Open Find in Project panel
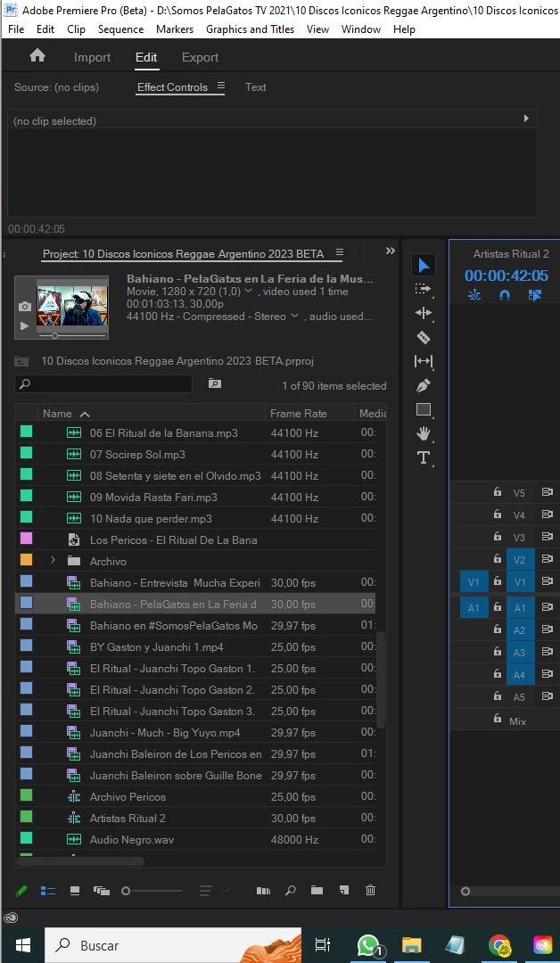The height and width of the screenshot is (963, 560). (291, 891)
